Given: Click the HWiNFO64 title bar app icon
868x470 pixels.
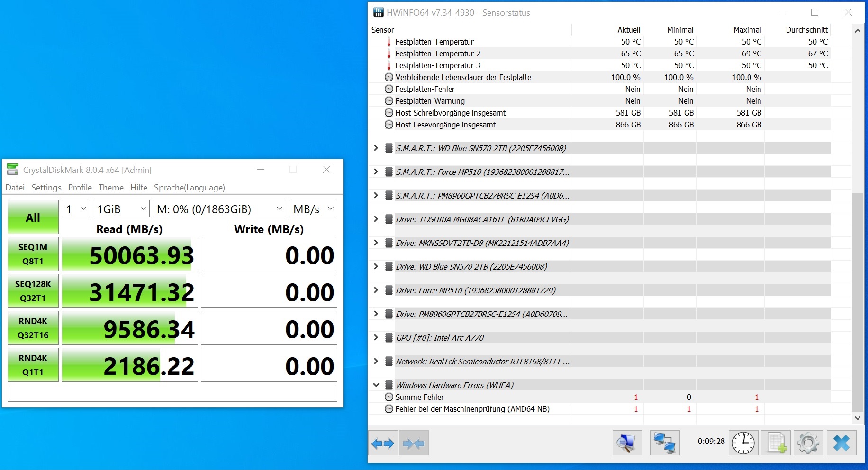Looking at the screenshot, I should click(x=379, y=12).
